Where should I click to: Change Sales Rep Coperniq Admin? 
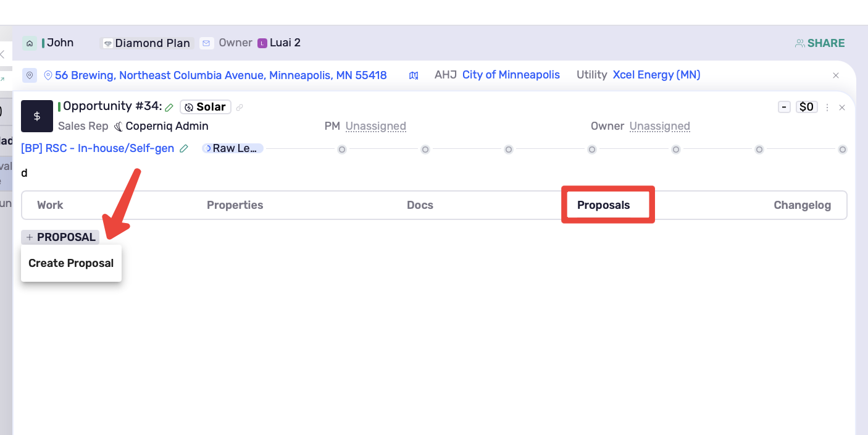(161, 126)
